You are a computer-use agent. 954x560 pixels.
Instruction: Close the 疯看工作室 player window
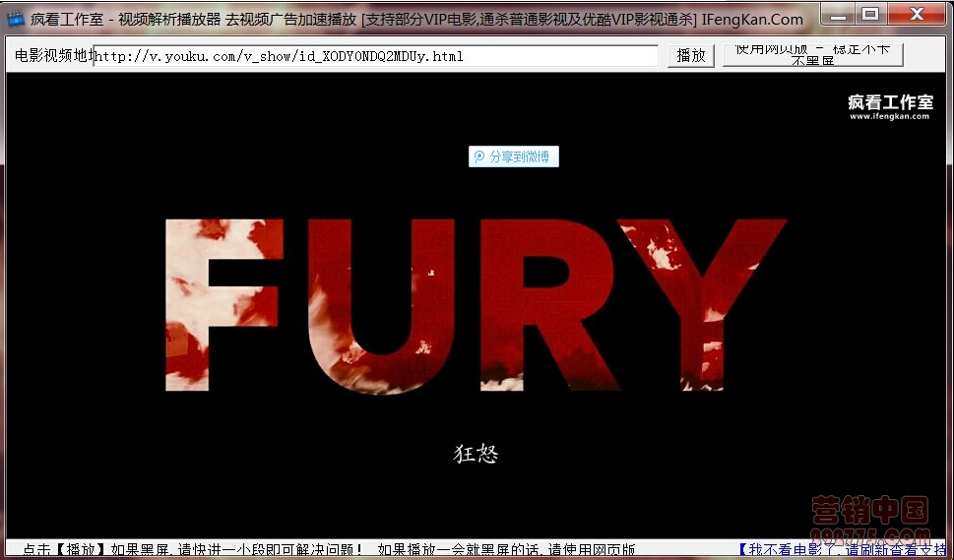918,15
